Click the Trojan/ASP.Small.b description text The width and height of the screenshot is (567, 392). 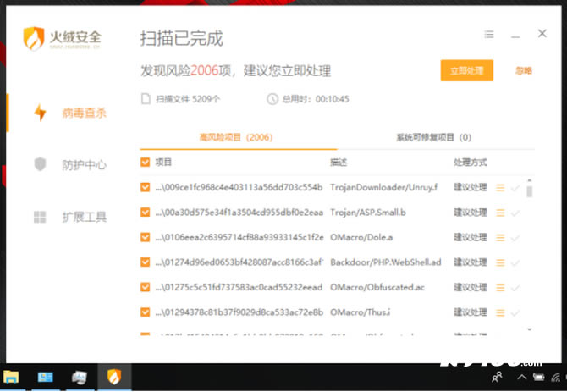[x=368, y=213]
